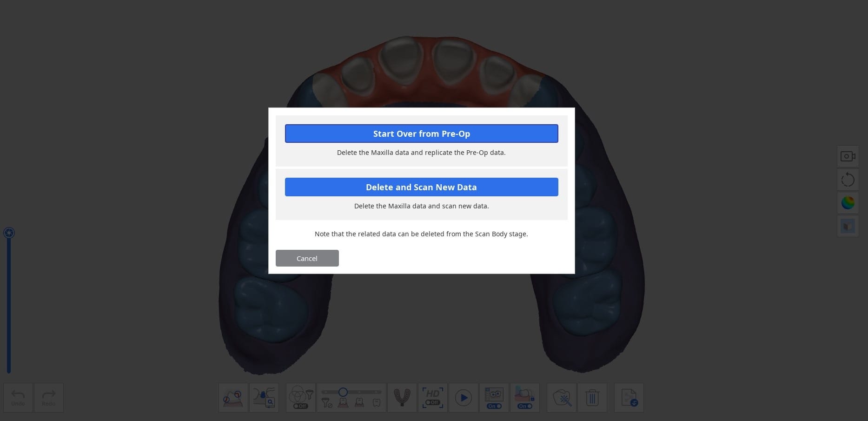Open the scan data inspection tool

264,397
